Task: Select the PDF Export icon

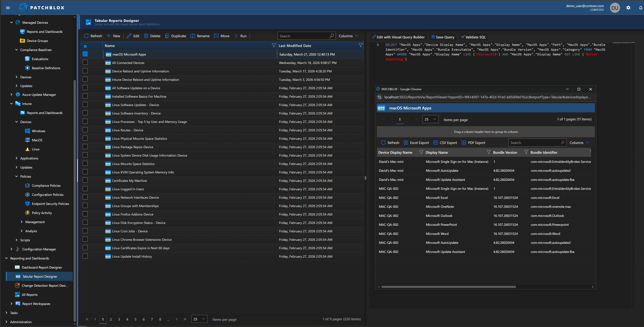Action: [463, 142]
